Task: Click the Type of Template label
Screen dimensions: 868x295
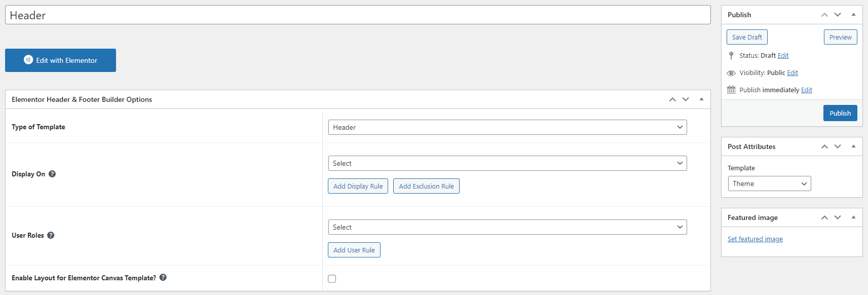Action: [39, 127]
